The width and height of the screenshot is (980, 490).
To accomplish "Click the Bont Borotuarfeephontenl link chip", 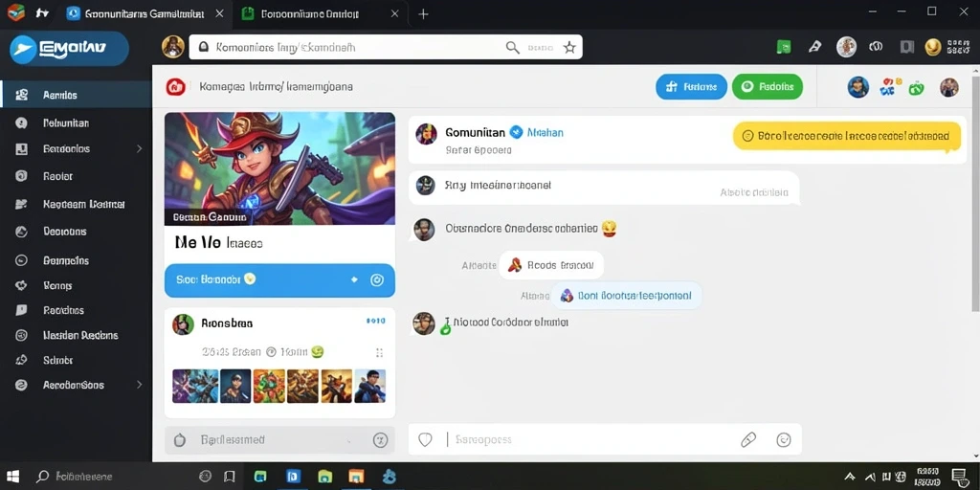I will (x=626, y=296).
